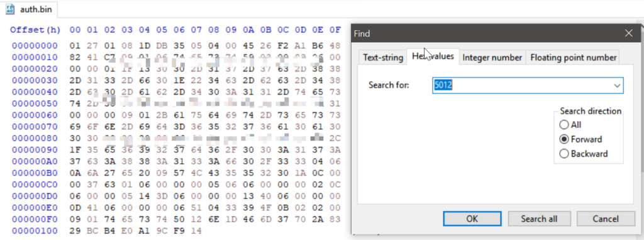Click the Offset(h) column header
Image resolution: width=644 pixels, height=240 pixels.
pos(35,30)
